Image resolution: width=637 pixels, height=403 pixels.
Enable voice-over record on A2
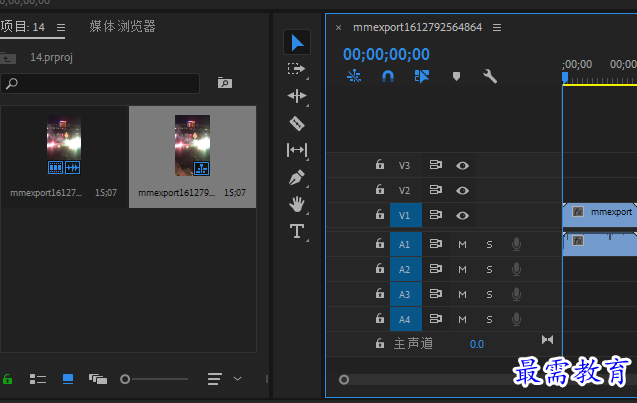click(x=516, y=269)
